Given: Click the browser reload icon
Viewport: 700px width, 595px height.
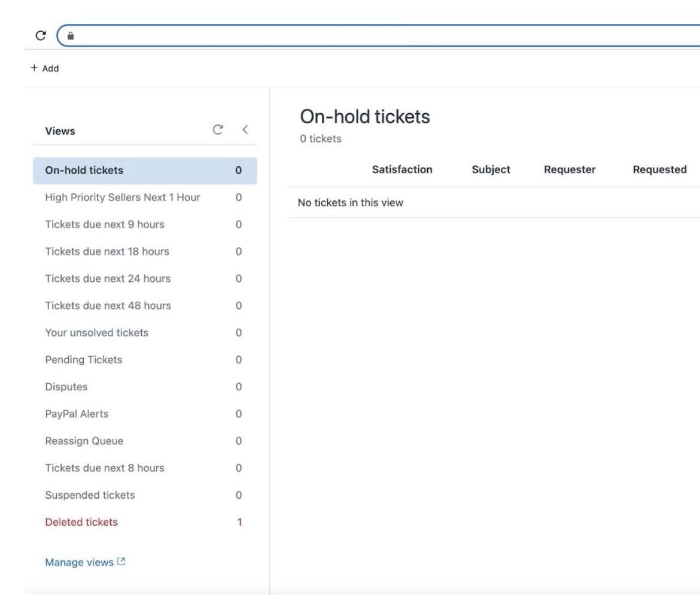Looking at the screenshot, I should (x=41, y=35).
